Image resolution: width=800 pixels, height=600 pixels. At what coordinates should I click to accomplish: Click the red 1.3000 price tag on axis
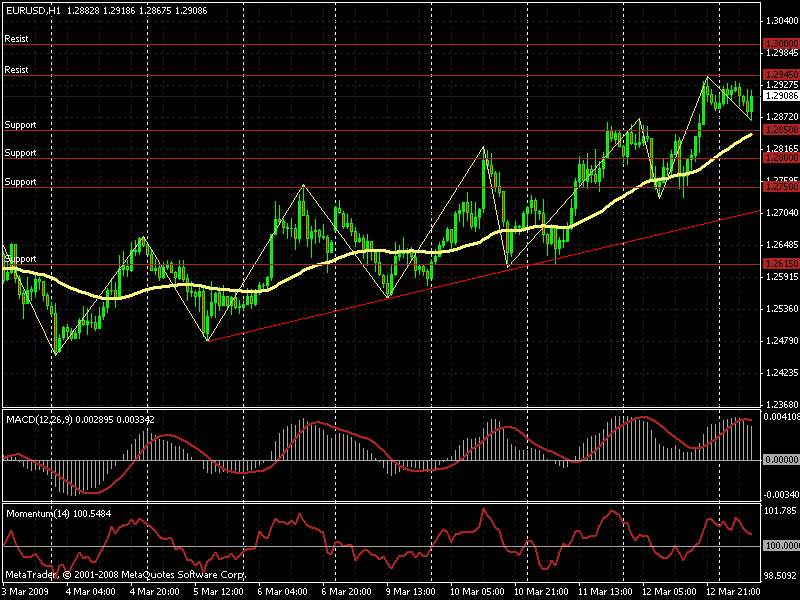[x=780, y=44]
